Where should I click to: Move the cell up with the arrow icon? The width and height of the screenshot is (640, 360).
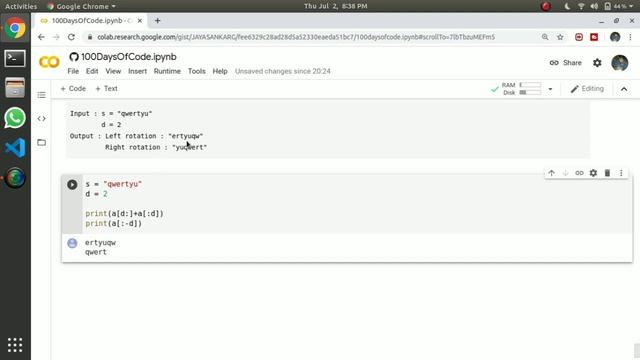551,173
